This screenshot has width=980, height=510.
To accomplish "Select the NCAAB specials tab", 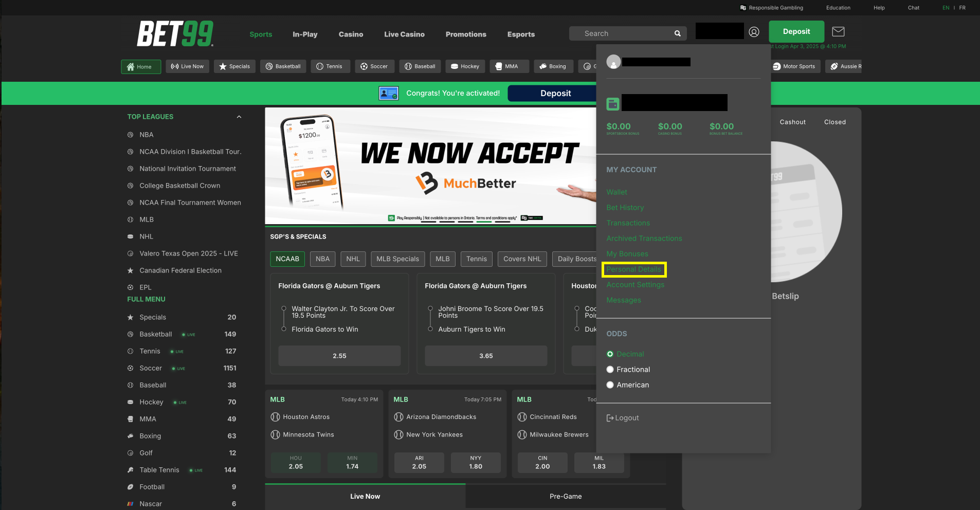I will click(287, 259).
